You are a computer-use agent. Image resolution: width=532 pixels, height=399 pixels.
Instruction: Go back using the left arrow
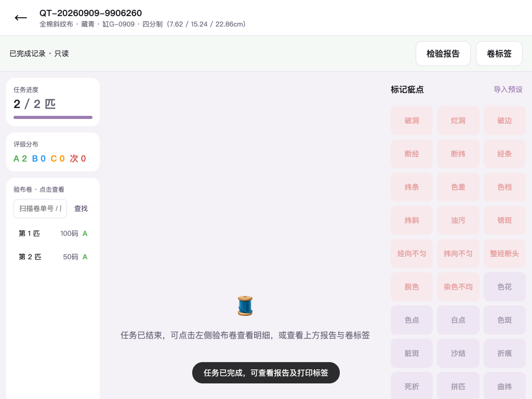(21, 18)
